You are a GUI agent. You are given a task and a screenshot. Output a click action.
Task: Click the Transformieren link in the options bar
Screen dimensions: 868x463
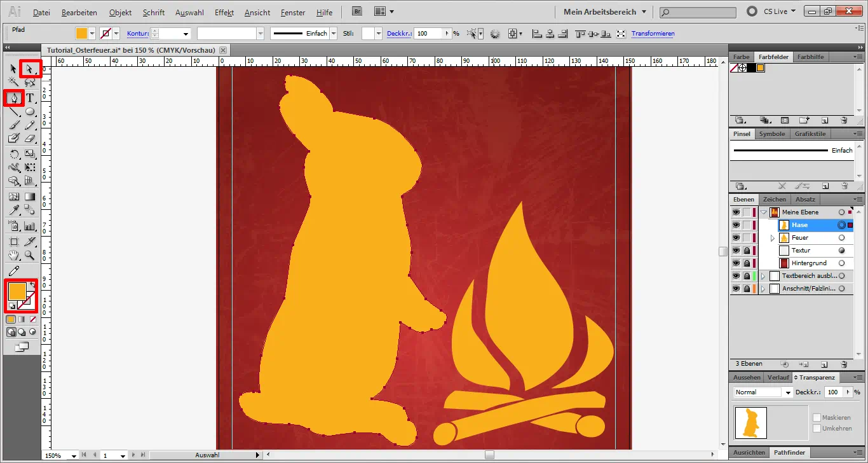pos(653,33)
